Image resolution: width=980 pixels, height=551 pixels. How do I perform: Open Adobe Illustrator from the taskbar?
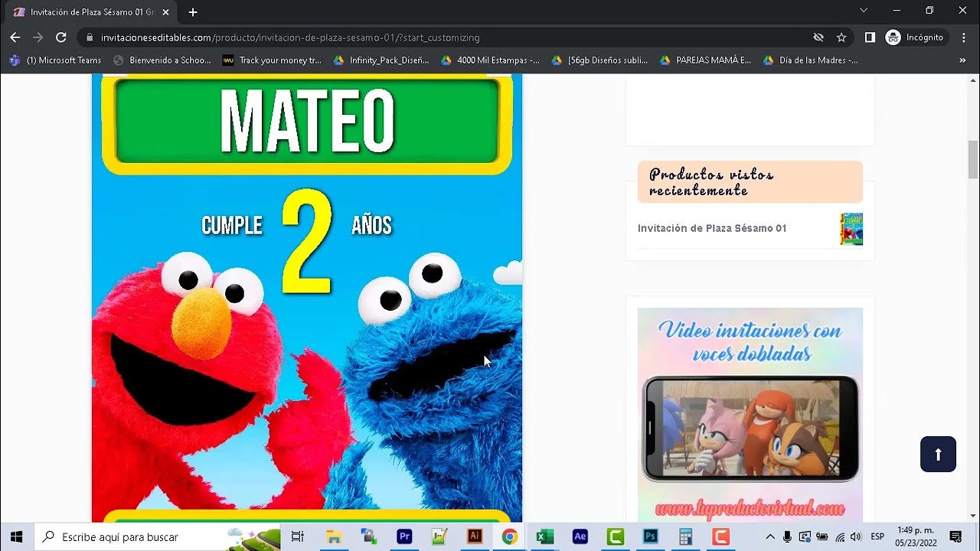tap(475, 536)
